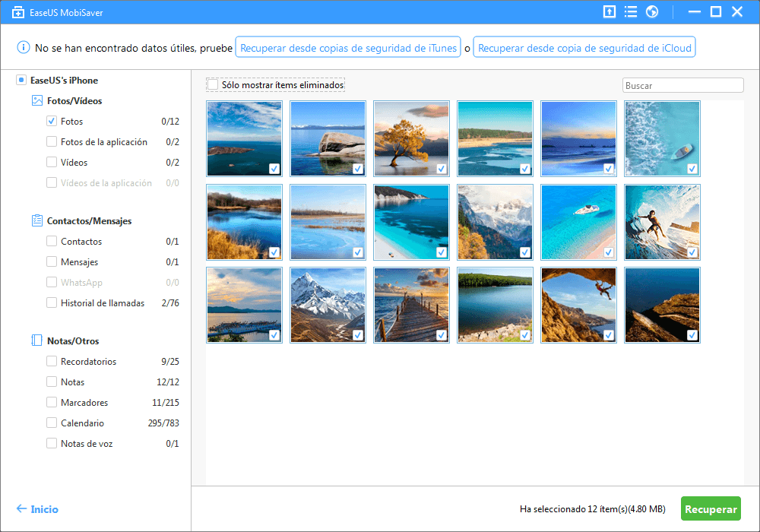Viewport: 760px width, 532px height.
Task: Click the Contactos/Mensajes clipboard icon
Action: tap(36, 220)
